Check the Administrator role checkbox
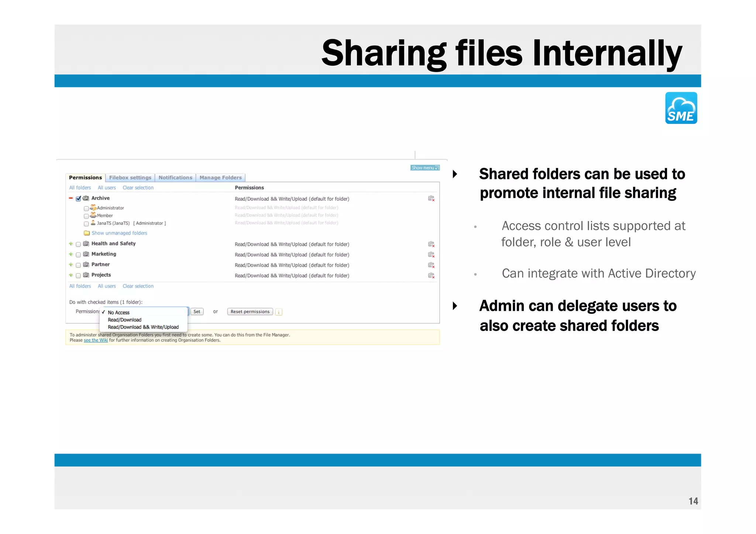Image resolution: width=756 pixels, height=534 pixels. 86,209
